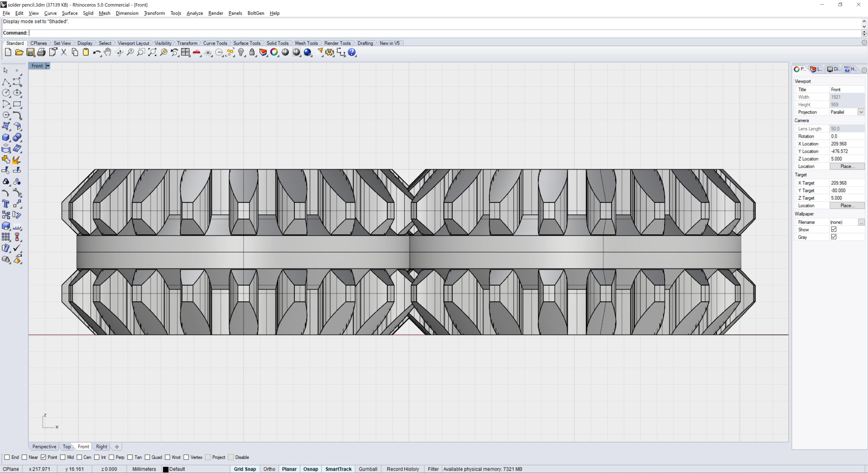Click the Camera Location Place button
The height and width of the screenshot is (473, 868).
847,166
